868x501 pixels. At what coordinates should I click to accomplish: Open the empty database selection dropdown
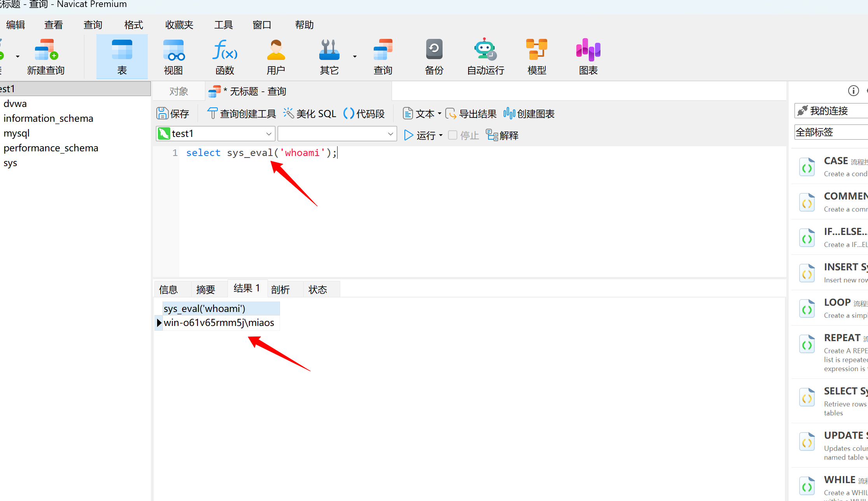[390, 134]
